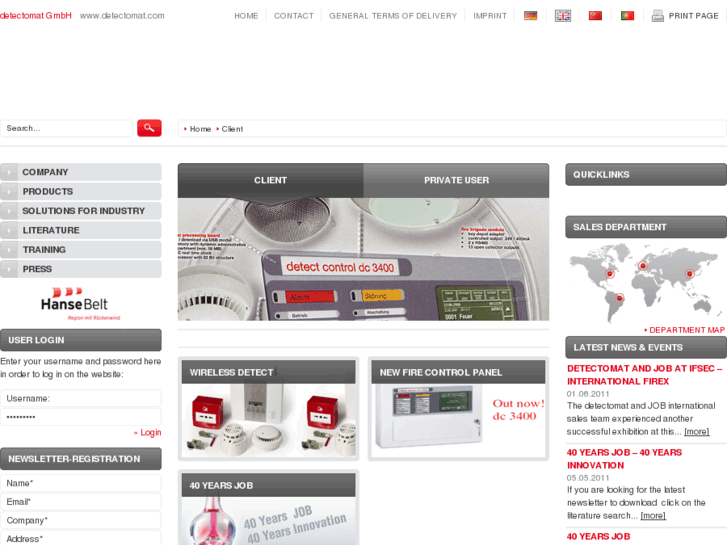Expand the Solutions for Industry arrow
Viewport: 727px width, 545px height.
click(9, 211)
